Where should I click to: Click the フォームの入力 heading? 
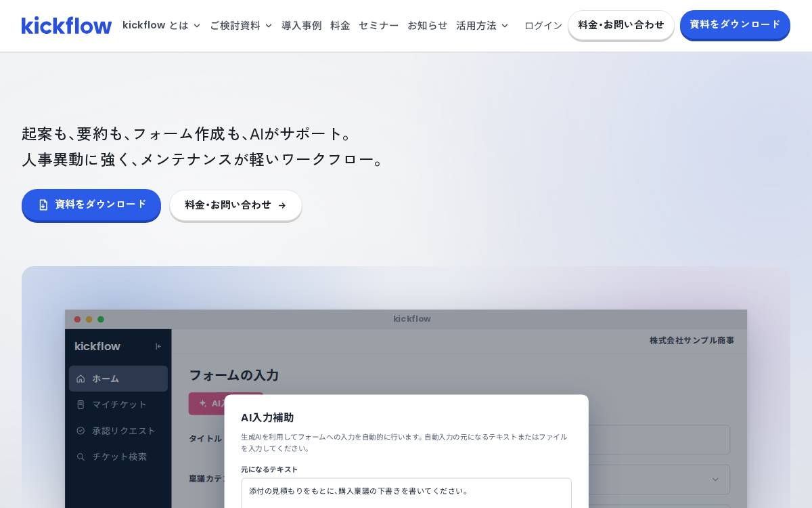coord(233,375)
